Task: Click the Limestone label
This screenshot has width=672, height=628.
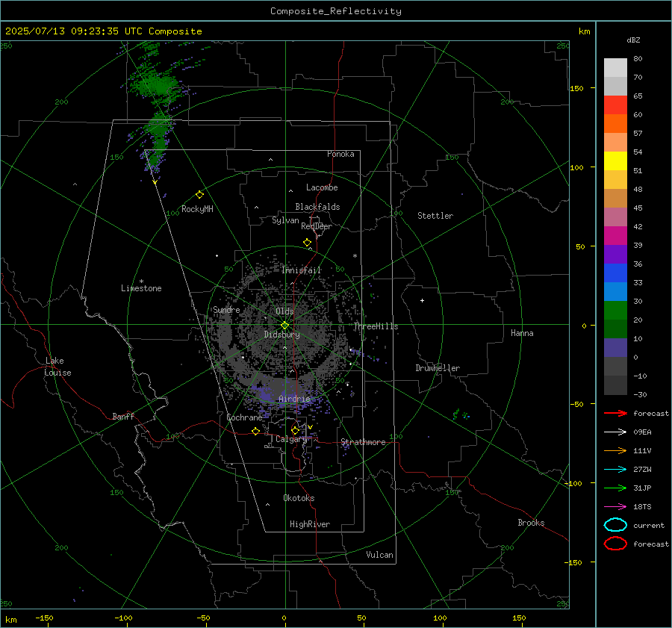Action: tap(141, 288)
